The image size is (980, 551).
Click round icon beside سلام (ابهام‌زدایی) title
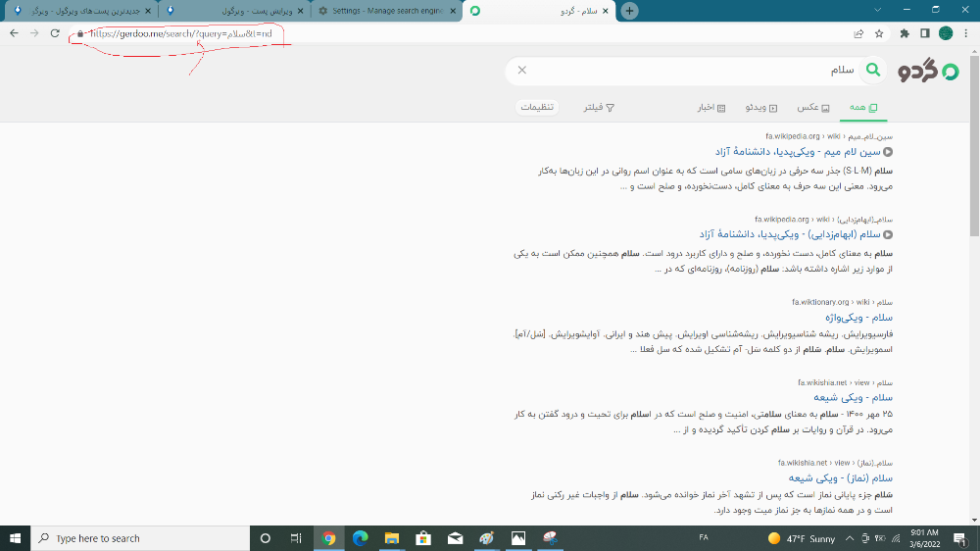[888, 234]
